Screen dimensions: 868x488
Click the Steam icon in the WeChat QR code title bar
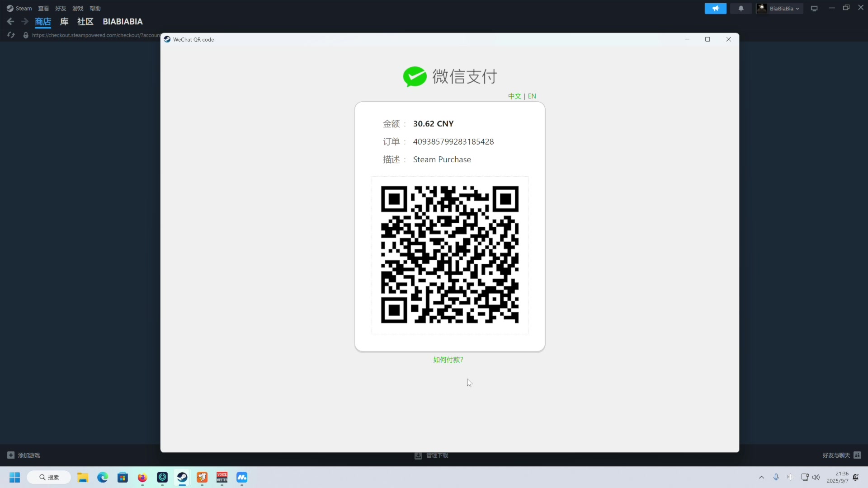point(167,39)
